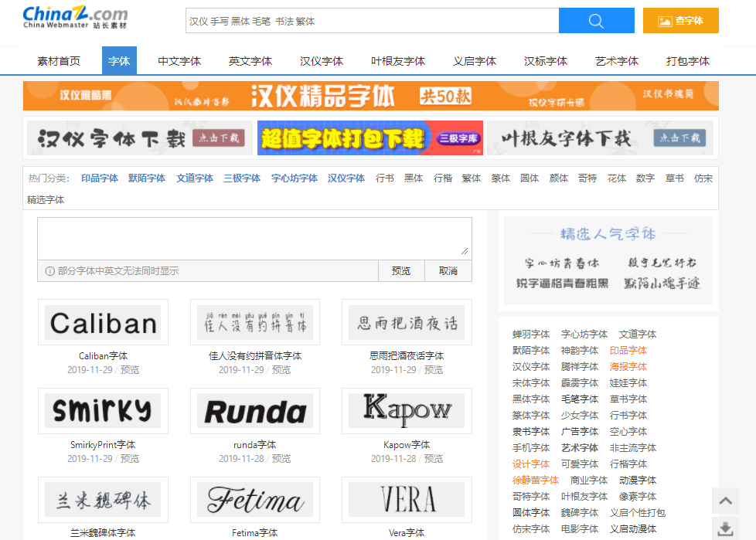Screen dimensions: 756x540
Task: Click the blue search magnifier button
Action: coord(597,21)
